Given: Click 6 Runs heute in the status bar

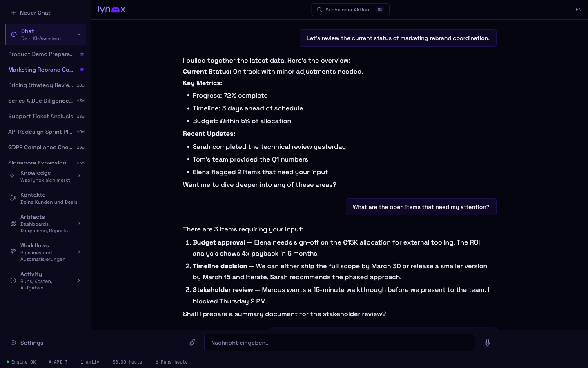Looking at the screenshot, I should pyautogui.click(x=171, y=362).
